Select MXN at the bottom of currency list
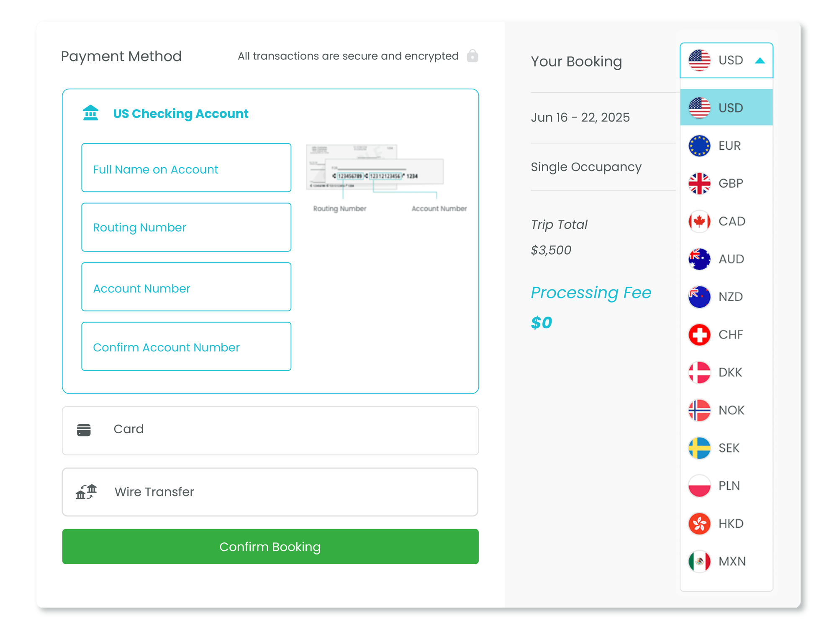 pos(726,561)
